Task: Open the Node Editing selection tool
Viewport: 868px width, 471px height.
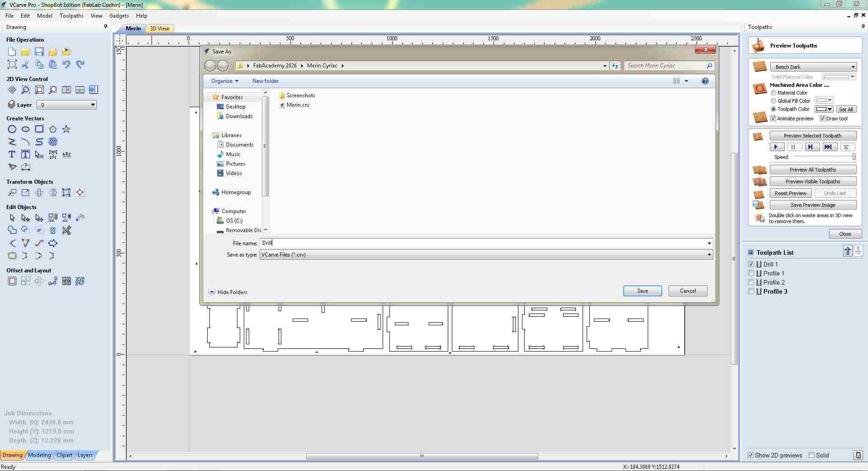Action: [x=25, y=218]
